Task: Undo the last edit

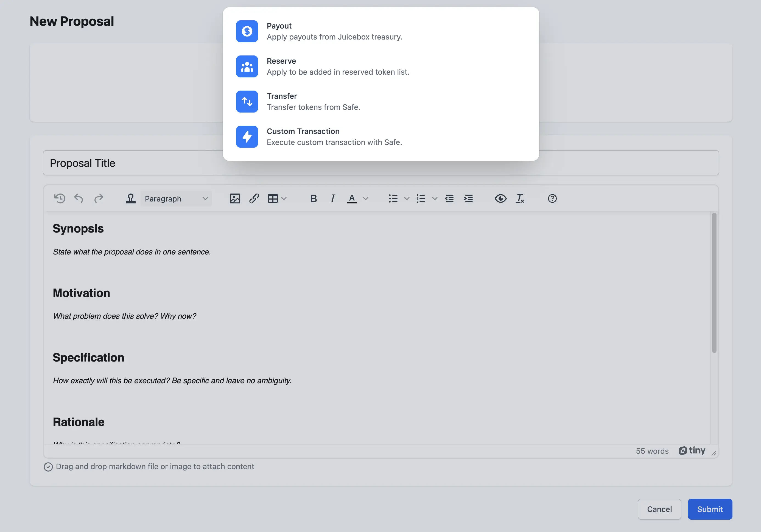Action: 79,198
